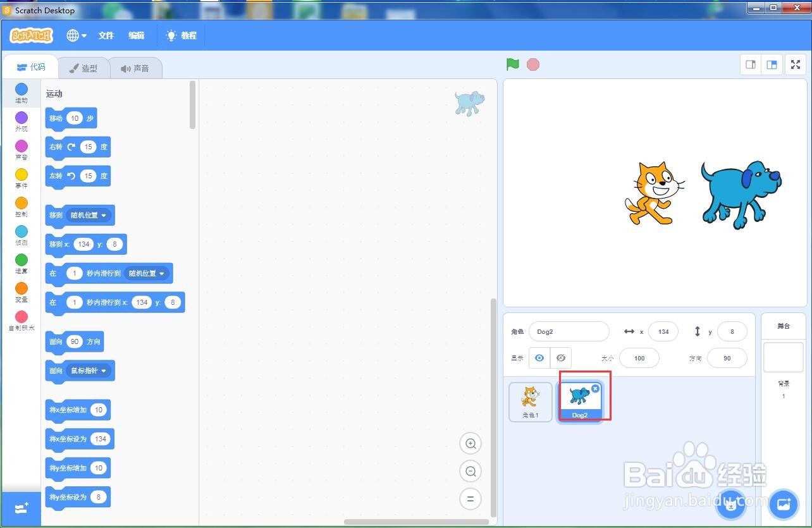The height and width of the screenshot is (528, 812).
Task: Click the 方向 direction field
Action: tap(727, 358)
